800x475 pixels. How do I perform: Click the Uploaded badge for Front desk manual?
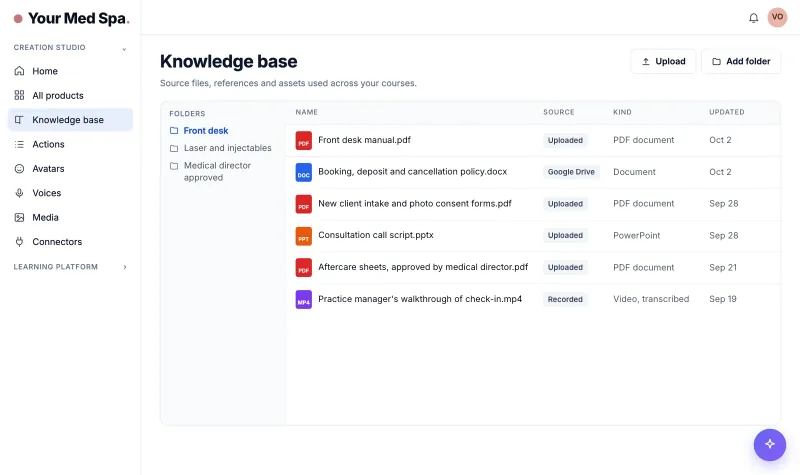pyautogui.click(x=565, y=140)
